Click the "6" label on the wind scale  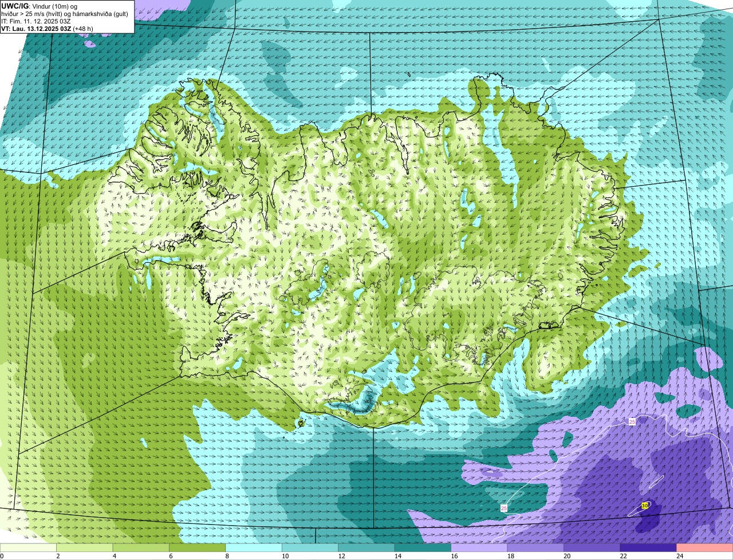[171, 556]
